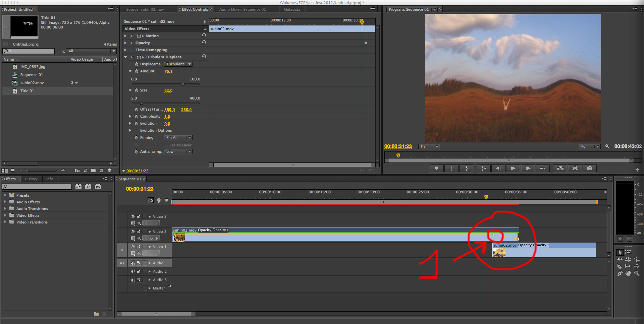Select the Ripple Edit tool
The height and width of the screenshot is (324, 644).
tap(620, 259)
